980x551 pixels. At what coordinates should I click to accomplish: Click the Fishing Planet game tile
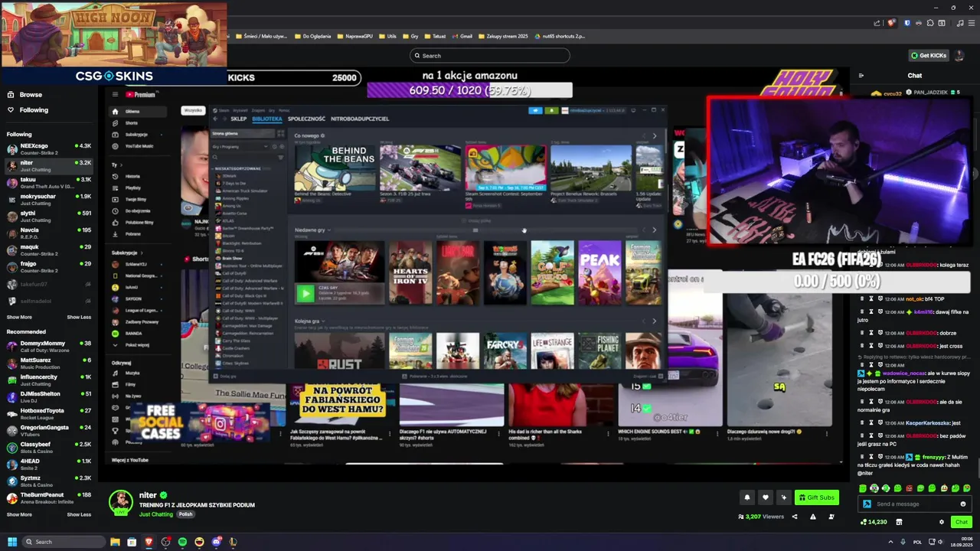click(599, 351)
